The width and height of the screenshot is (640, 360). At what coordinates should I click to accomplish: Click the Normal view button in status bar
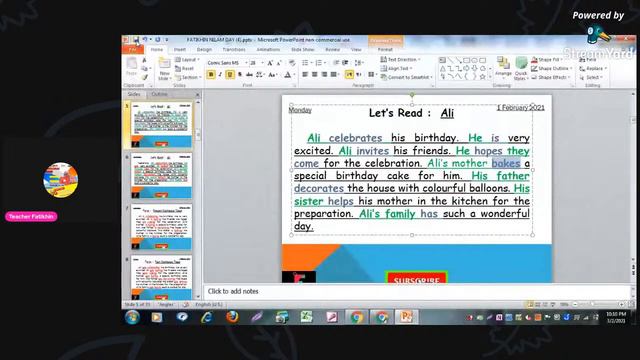[530, 304]
